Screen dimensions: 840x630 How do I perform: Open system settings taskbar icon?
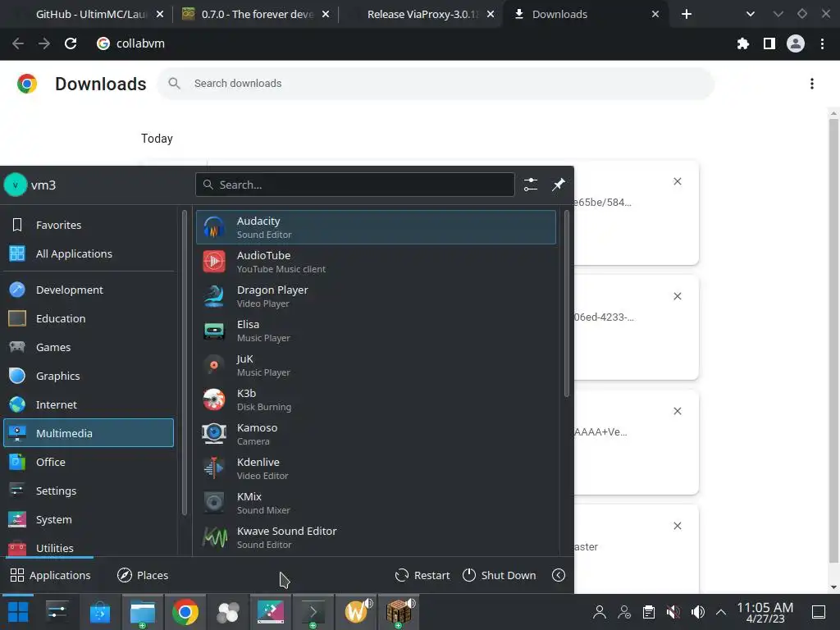(57, 612)
